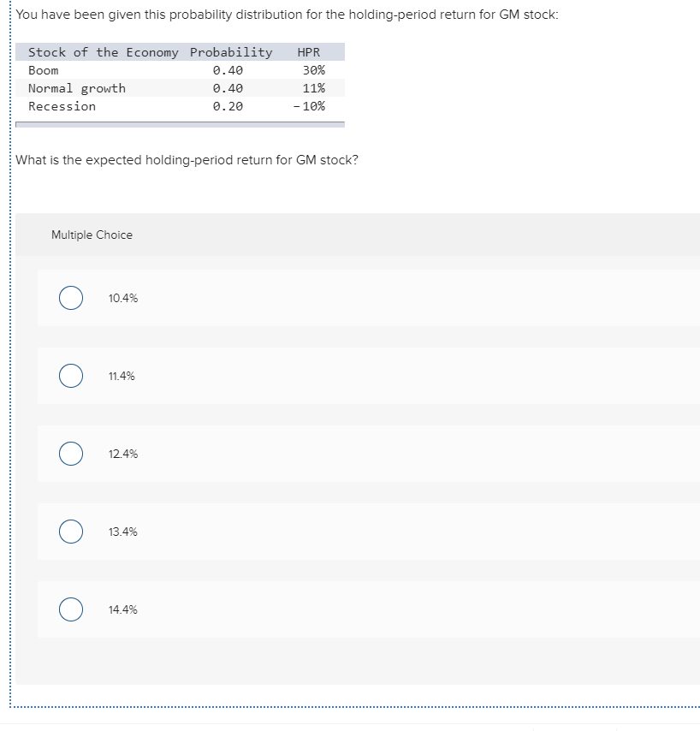Viewport: 700px width, 731px height.
Task: Click the 14.4% answer label text
Action: click(x=122, y=609)
